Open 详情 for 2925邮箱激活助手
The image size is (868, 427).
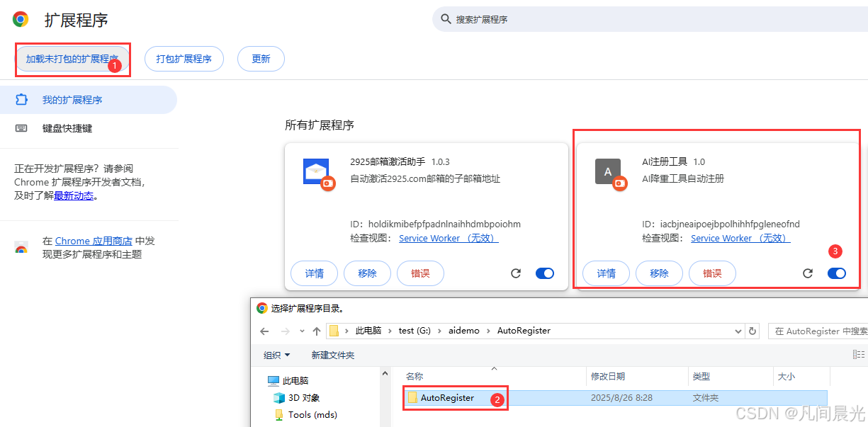click(315, 273)
